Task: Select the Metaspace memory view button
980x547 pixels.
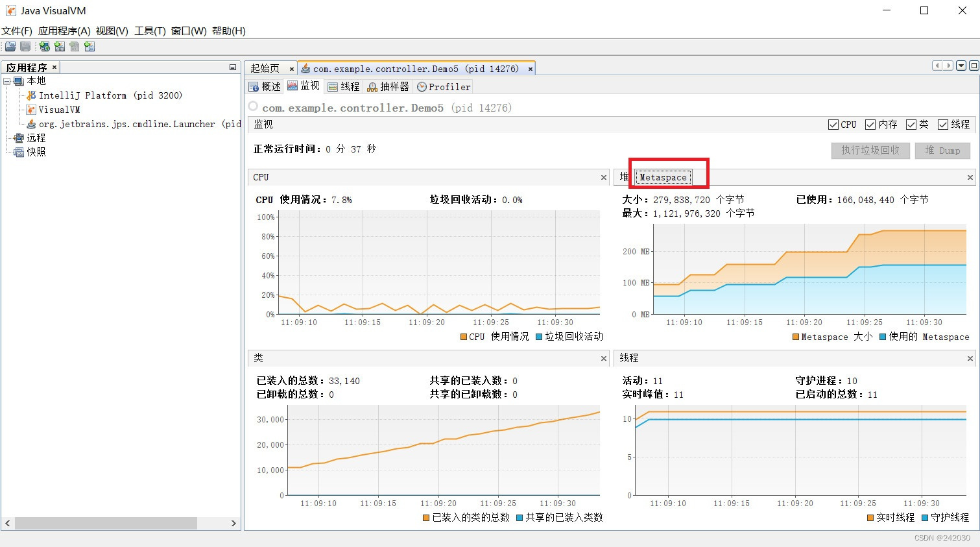Action: point(663,177)
